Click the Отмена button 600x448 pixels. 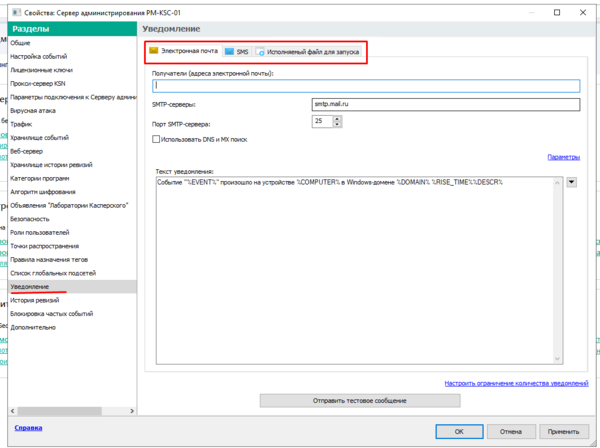coord(511,432)
